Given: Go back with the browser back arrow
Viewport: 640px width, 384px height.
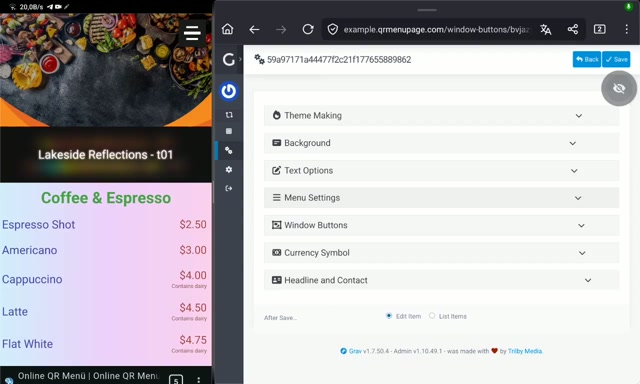Looking at the screenshot, I should [x=254, y=29].
